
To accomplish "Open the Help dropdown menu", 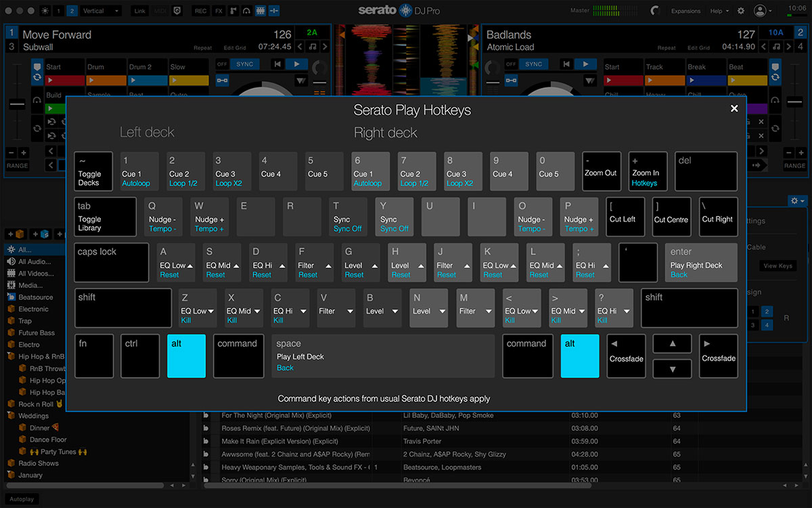I will coord(719,11).
